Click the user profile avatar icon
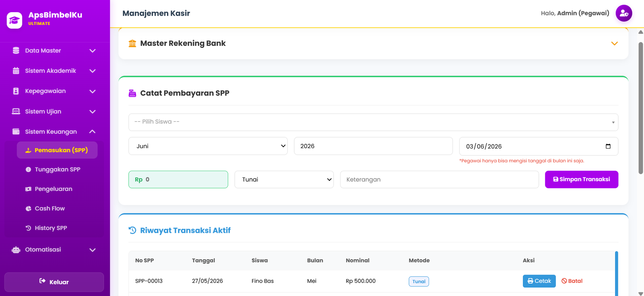Viewport: 644px width, 296px height. [x=624, y=13]
